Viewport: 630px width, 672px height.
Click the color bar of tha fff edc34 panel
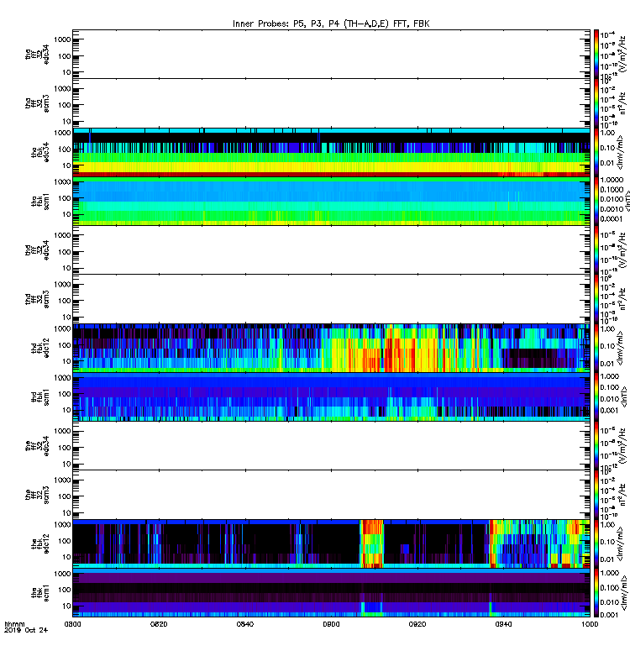point(596,54)
